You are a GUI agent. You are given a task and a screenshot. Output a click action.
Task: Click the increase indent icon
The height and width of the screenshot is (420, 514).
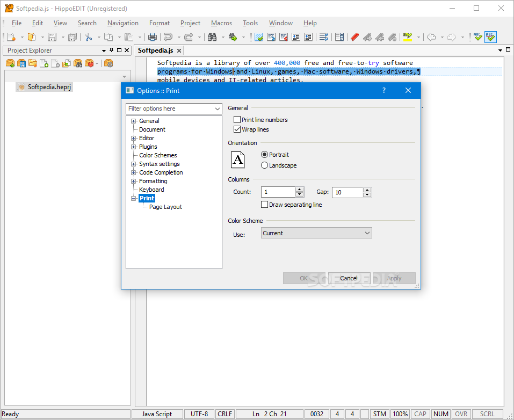coord(308,37)
